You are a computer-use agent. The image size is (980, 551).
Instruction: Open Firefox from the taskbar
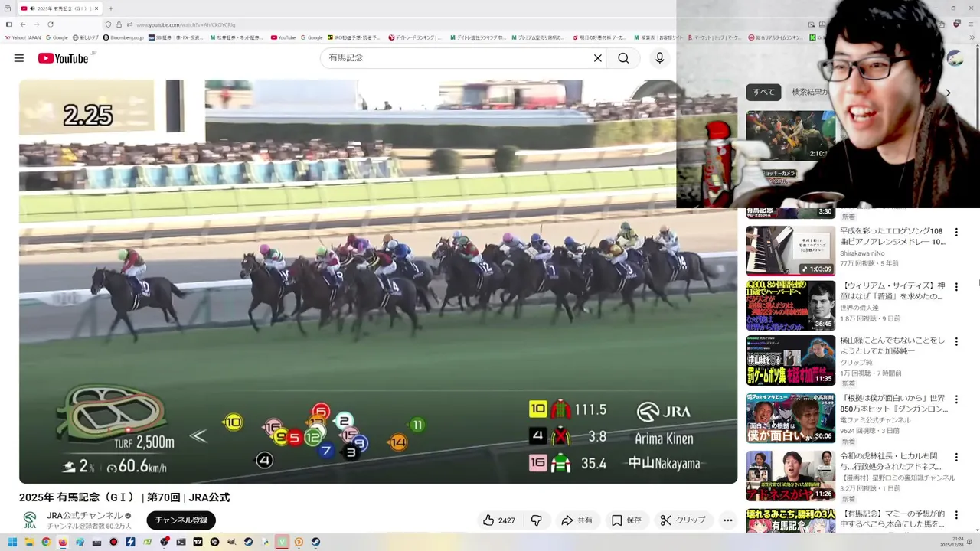coord(63,542)
